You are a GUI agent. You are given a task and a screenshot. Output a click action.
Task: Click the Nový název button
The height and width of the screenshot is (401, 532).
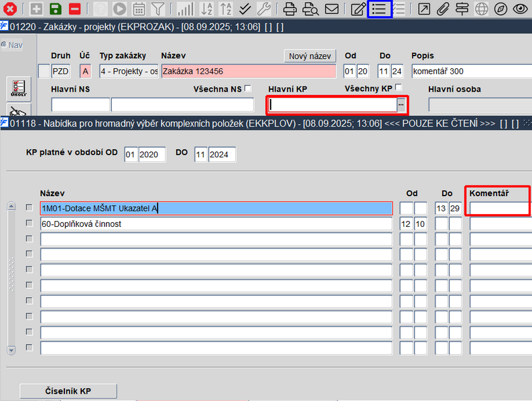310,56
